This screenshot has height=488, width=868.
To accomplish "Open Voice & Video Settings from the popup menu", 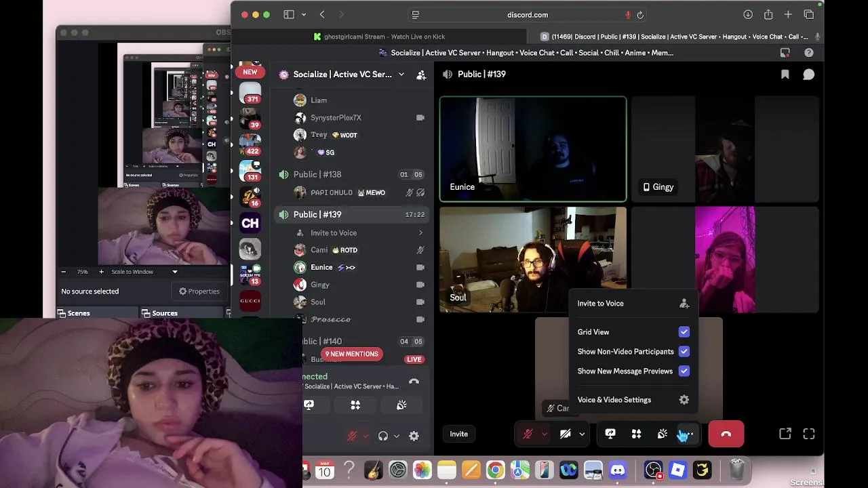I will [633, 400].
